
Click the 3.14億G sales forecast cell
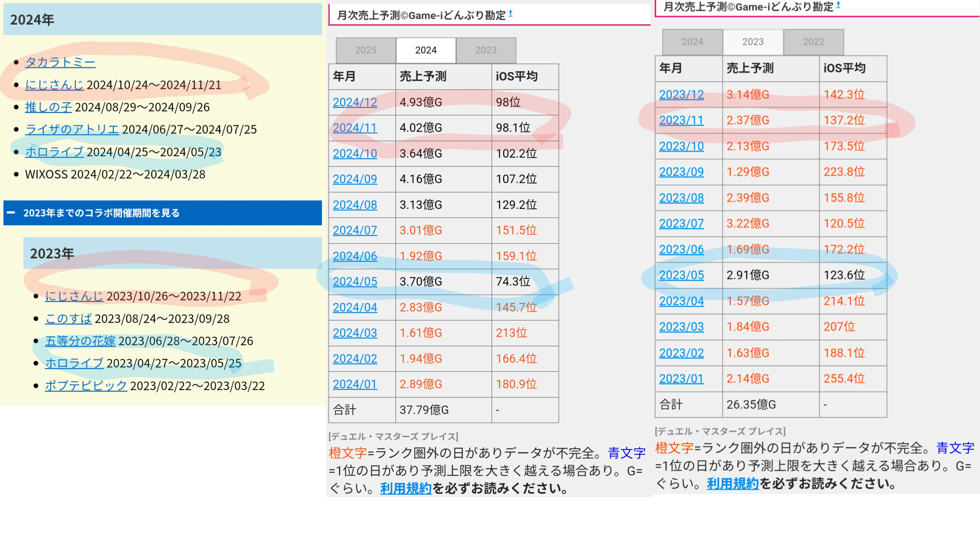771,95
